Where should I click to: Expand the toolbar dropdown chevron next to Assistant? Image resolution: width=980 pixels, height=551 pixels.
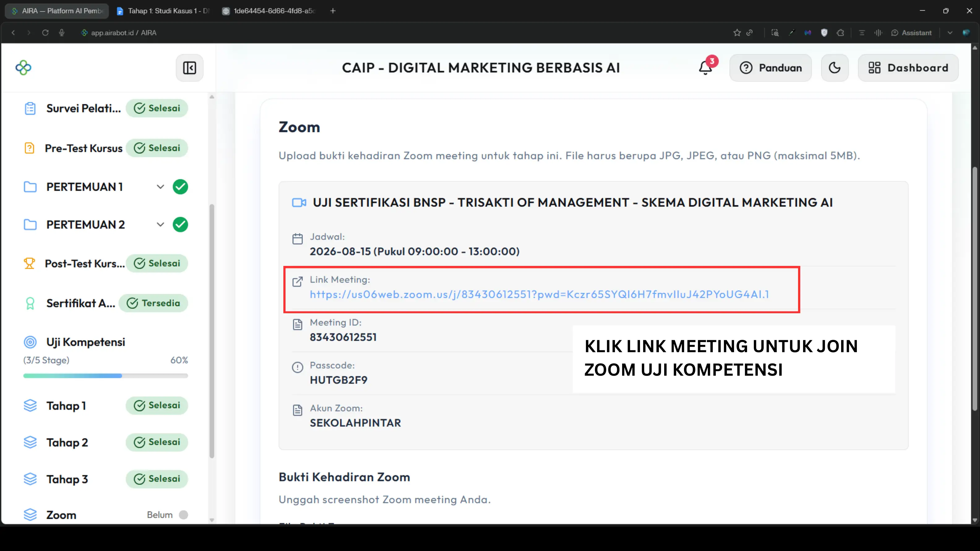coord(950,33)
